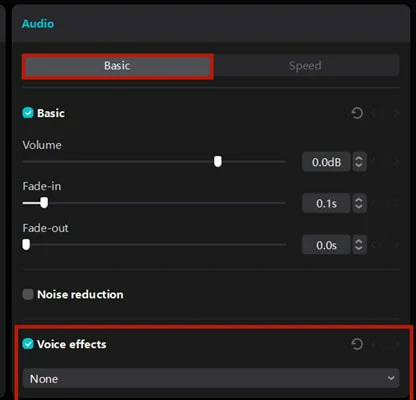Click the 0.1s Fade-in value field

point(326,203)
